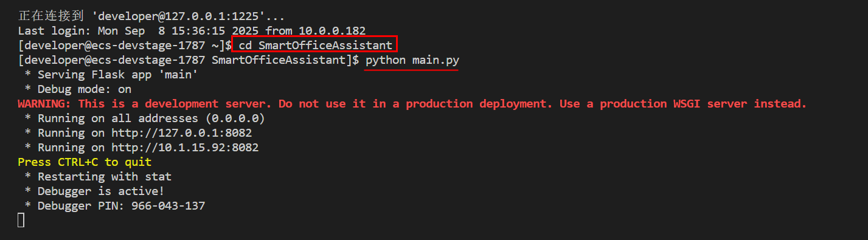
Task: Click the first '[developer@ecs-devstage-1787 ~]$' prompt
Action: [x=124, y=46]
